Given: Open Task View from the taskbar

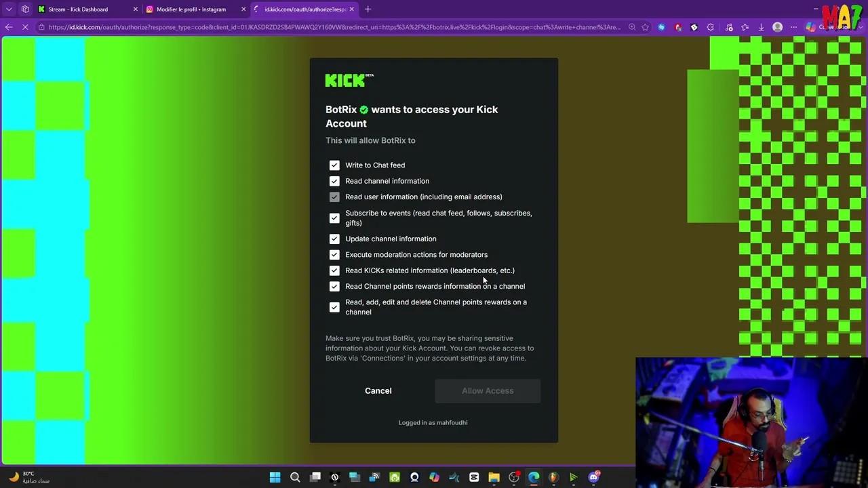Looking at the screenshot, I should 315,477.
